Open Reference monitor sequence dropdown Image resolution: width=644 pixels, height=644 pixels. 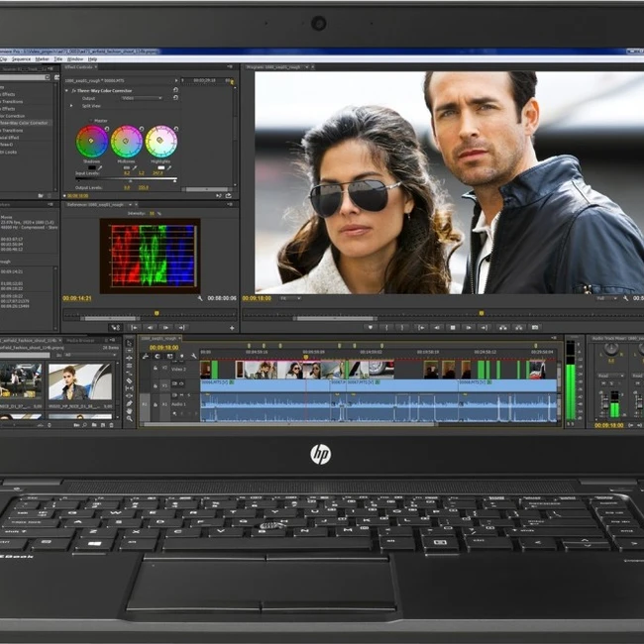click(x=130, y=204)
